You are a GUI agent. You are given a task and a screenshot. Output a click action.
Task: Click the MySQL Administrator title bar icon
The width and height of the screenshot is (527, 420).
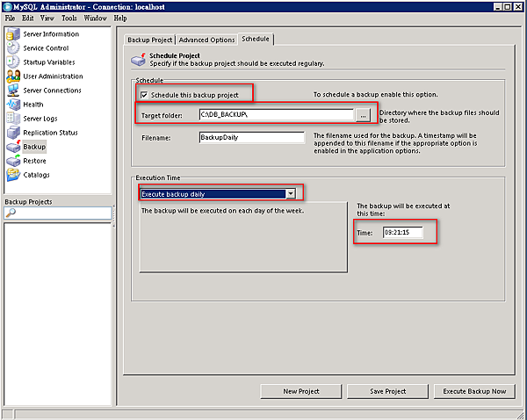pyautogui.click(x=7, y=7)
